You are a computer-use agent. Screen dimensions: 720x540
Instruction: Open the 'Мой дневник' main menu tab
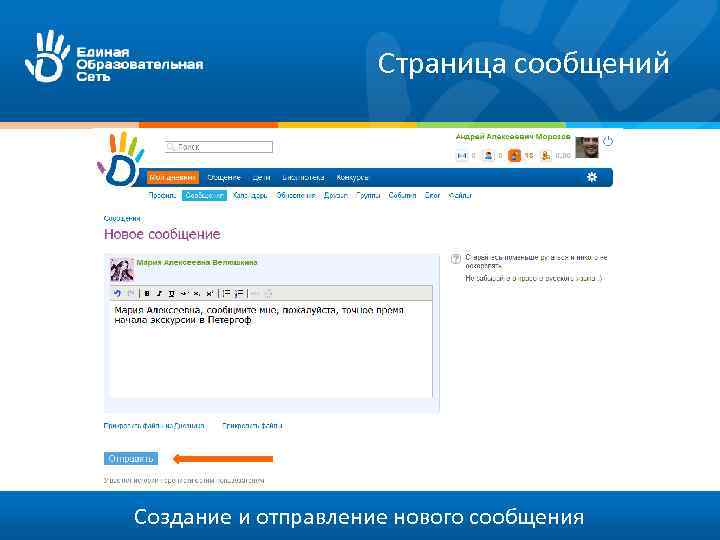(x=173, y=177)
